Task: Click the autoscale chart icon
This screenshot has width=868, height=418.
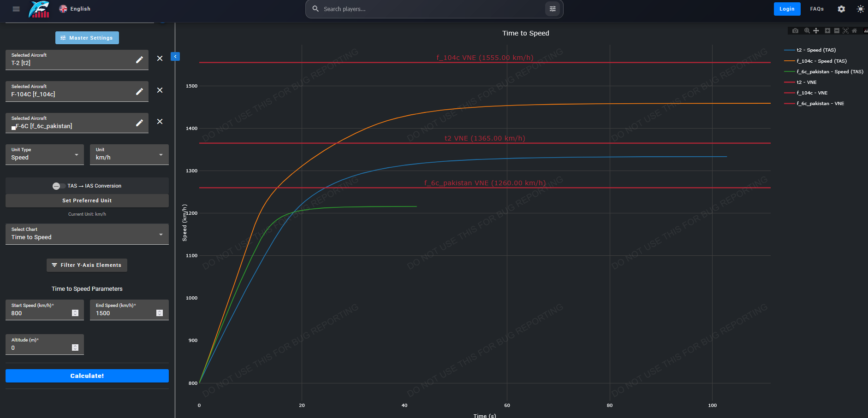Action: pyautogui.click(x=845, y=31)
